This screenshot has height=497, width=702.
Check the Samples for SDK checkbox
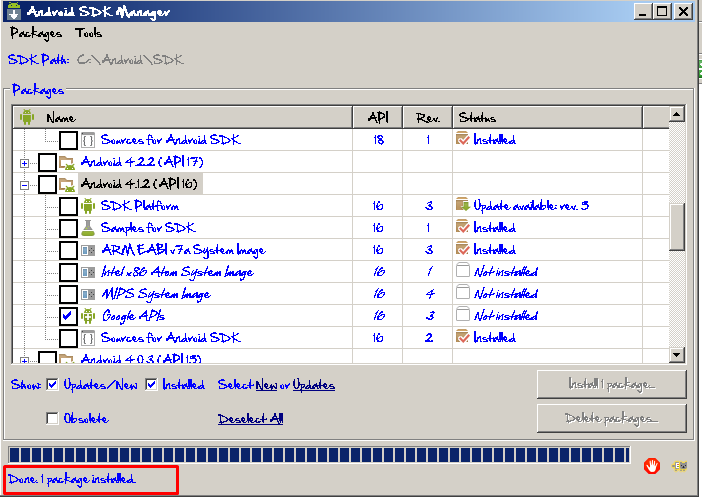click(x=68, y=228)
